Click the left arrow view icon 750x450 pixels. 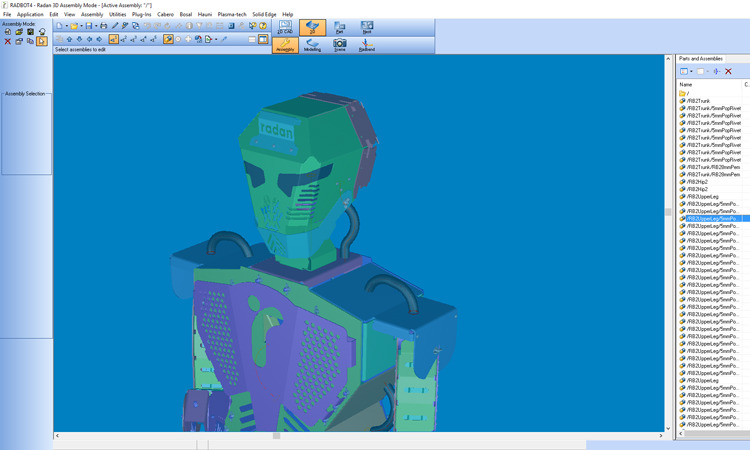click(89, 39)
